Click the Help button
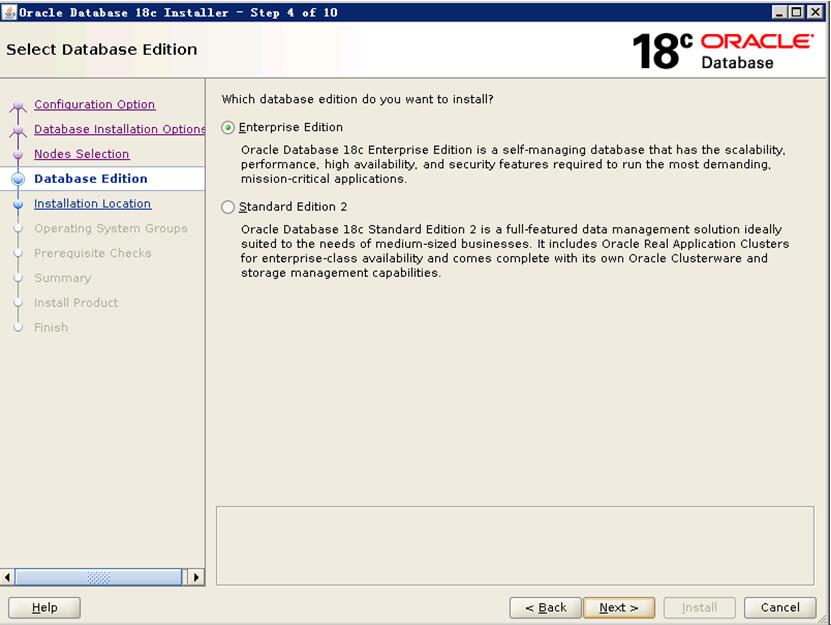This screenshot has height=625, width=831. pyautogui.click(x=45, y=608)
